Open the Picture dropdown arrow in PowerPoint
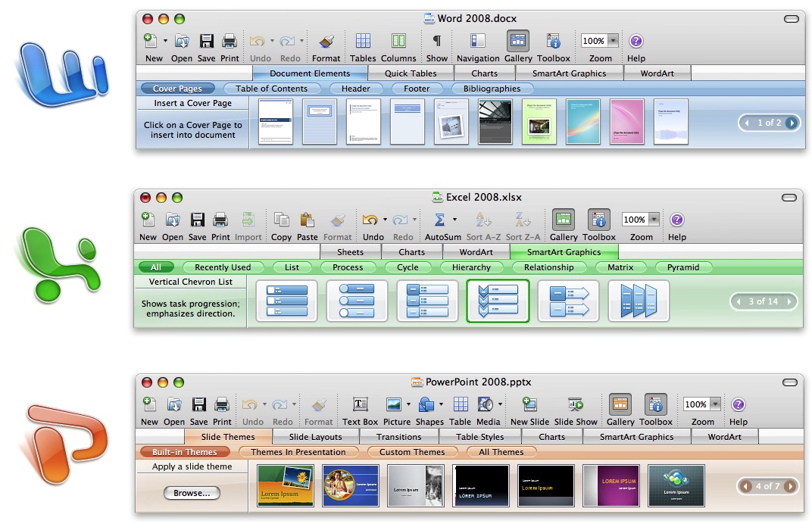 pyautogui.click(x=408, y=404)
